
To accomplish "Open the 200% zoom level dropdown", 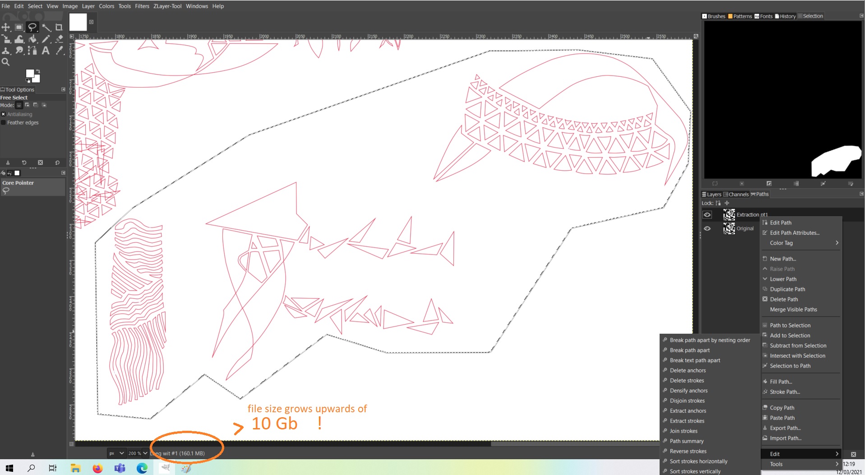I will point(138,453).
